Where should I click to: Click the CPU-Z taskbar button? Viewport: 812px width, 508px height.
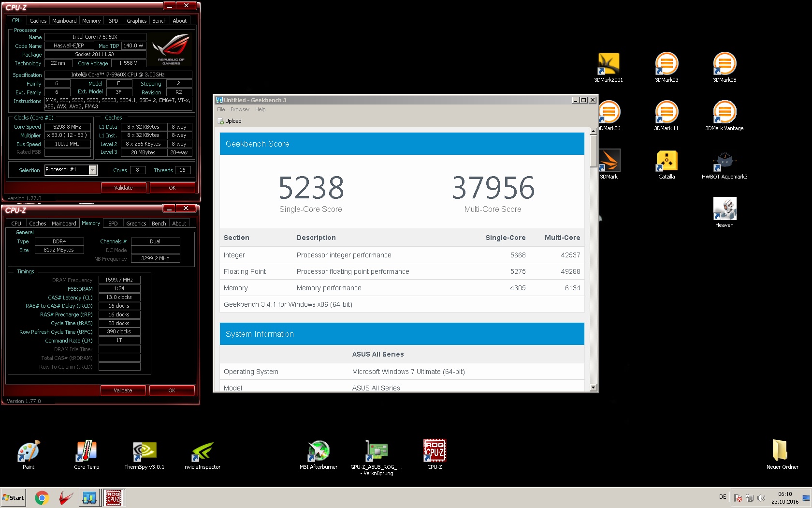(114, 498)
